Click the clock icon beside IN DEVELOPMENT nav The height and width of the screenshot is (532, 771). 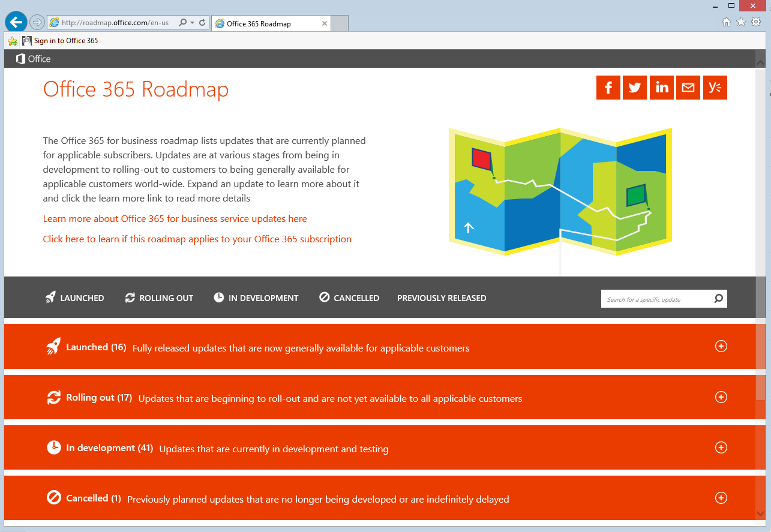218,297
